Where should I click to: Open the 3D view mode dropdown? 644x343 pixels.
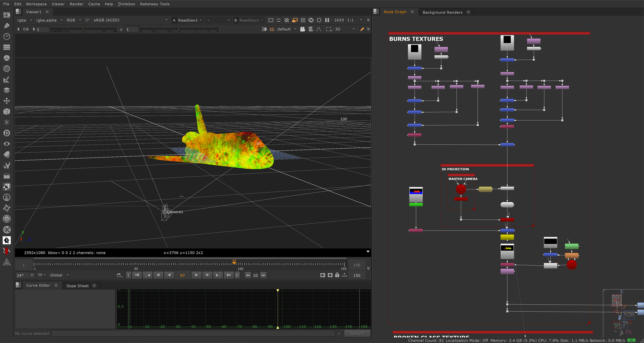pos(345,29)
